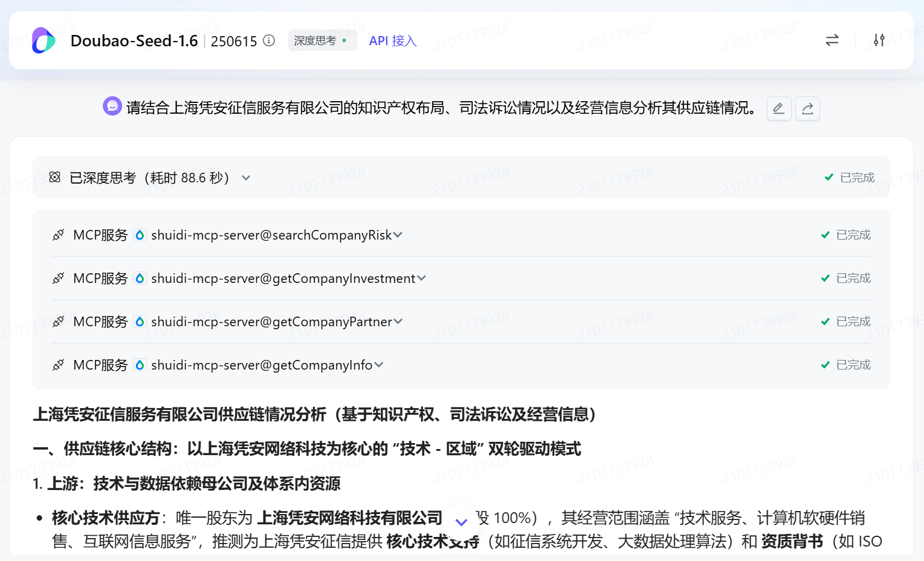This screenshot has width=924, height=561.
Task: Click the shuidi droplet icon in searchCompanyRisk row
Action: point(140,235)
